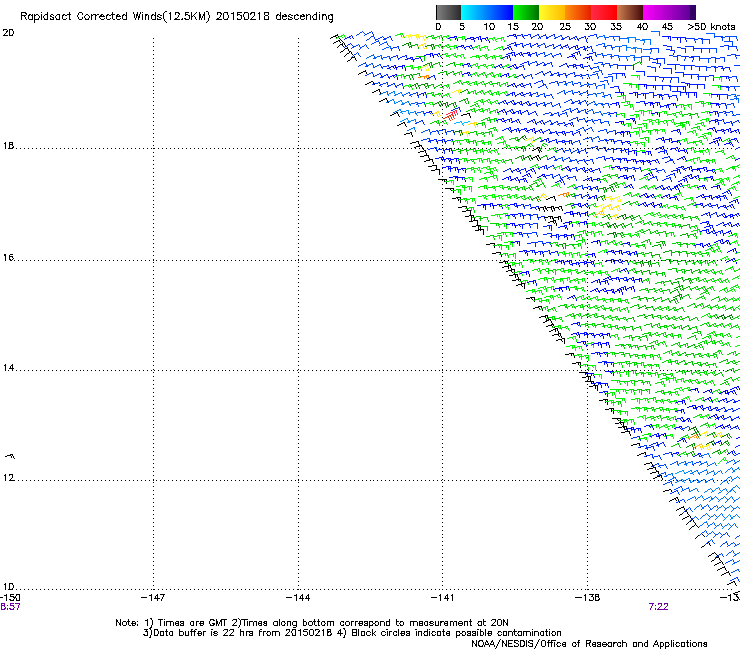Viewport: 740px width, 650px height.
Task: Pick the brown 35–40 knots legend swatch
Action: [630, 12]
